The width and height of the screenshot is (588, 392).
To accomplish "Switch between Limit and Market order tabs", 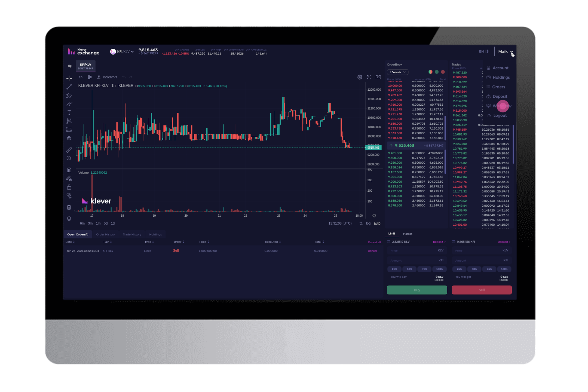I will (406, 234).
